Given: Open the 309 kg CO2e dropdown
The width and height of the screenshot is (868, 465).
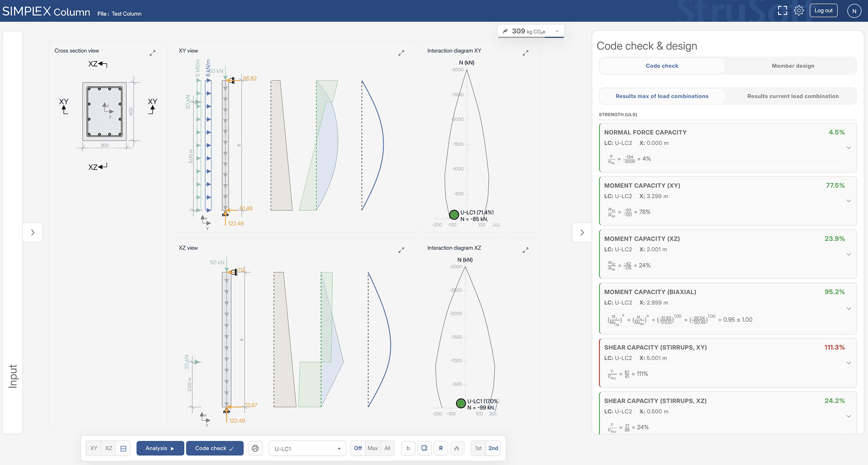Looking at the screenshot, I should pos(531,31).
